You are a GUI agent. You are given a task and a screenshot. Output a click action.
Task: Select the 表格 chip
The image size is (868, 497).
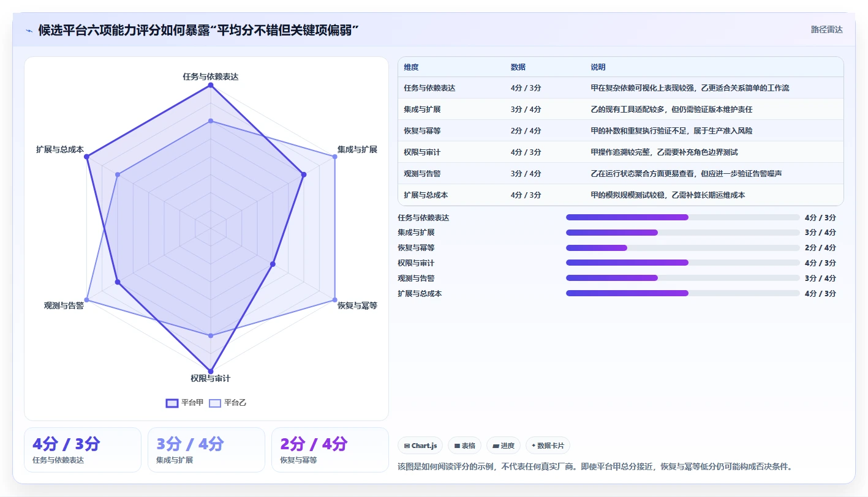(464, 446)
